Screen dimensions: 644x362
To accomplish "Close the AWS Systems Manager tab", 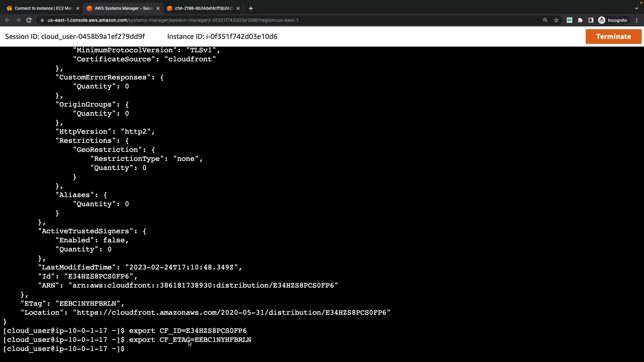I will pyautogui.click(x=158, y=8).
